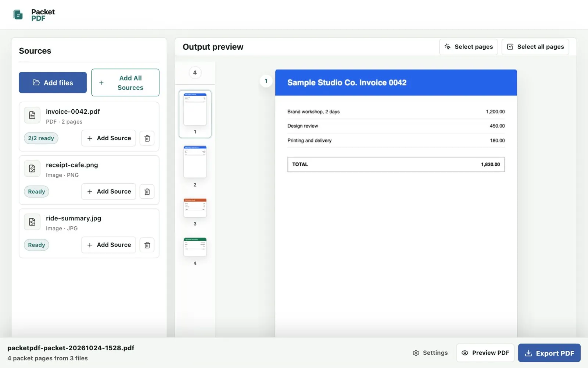Delete the invoice-0042.pdf source

coord(147,138)
